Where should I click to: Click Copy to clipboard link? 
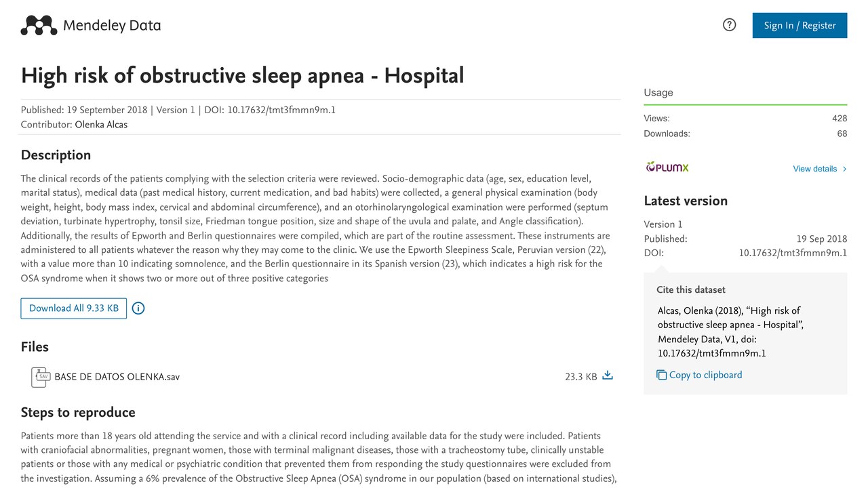[x=705, y=375]
